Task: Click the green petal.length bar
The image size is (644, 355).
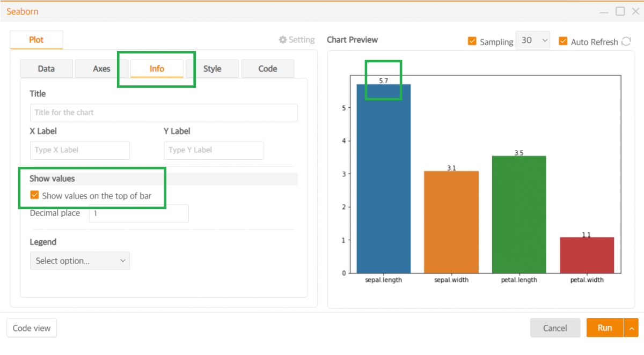Action: tap(519, 215)
